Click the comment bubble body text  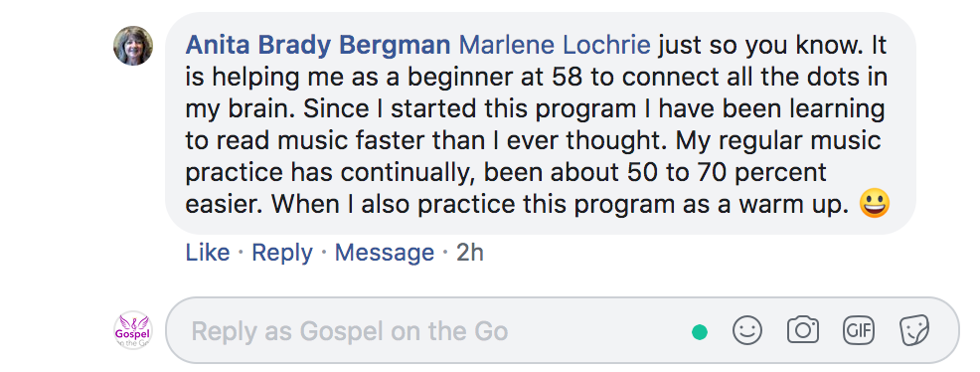[x=541, y=123]
